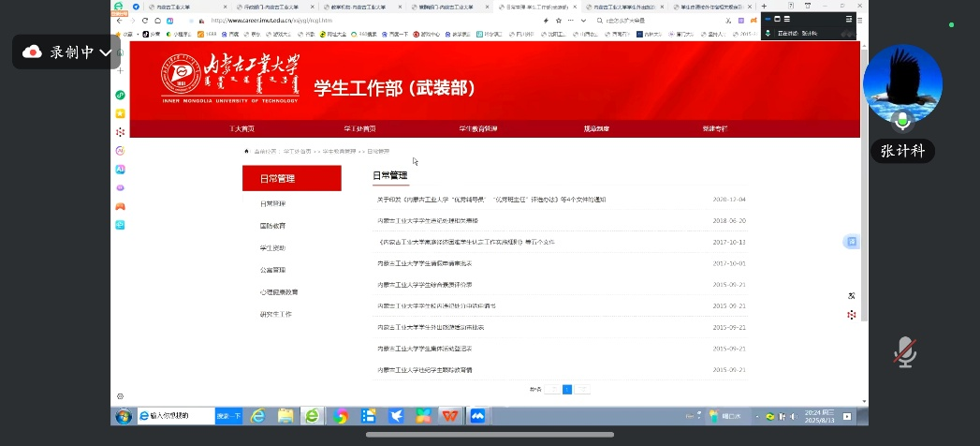
Task: Click the blue floating note icon on right
Action: 852,241
